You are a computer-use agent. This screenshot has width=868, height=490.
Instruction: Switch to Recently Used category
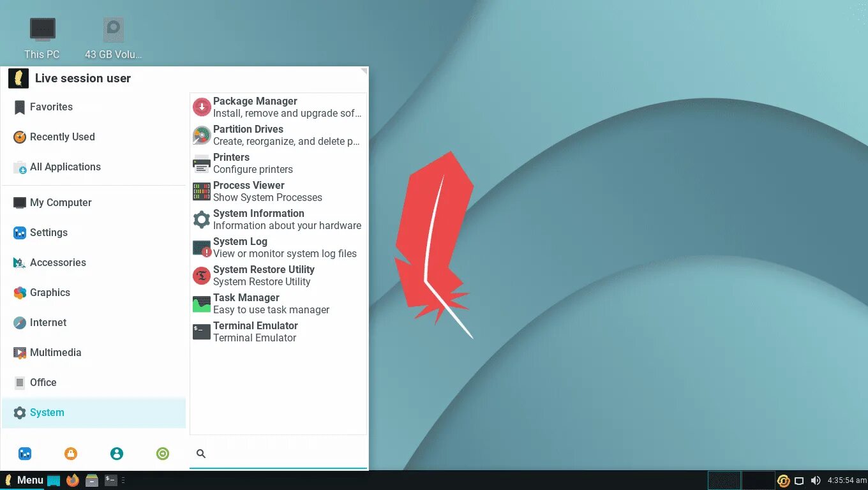[94, 137]
